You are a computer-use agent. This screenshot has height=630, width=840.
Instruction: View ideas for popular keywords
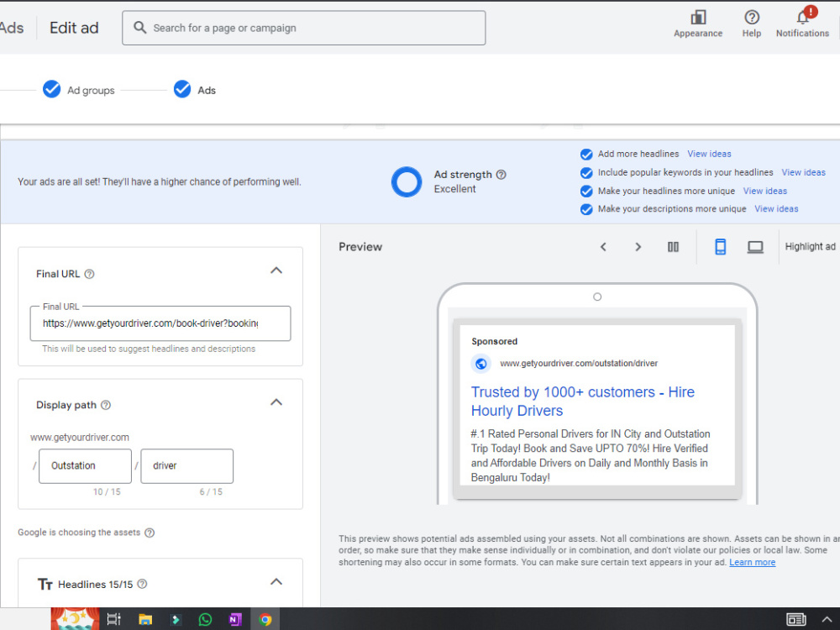804,172
